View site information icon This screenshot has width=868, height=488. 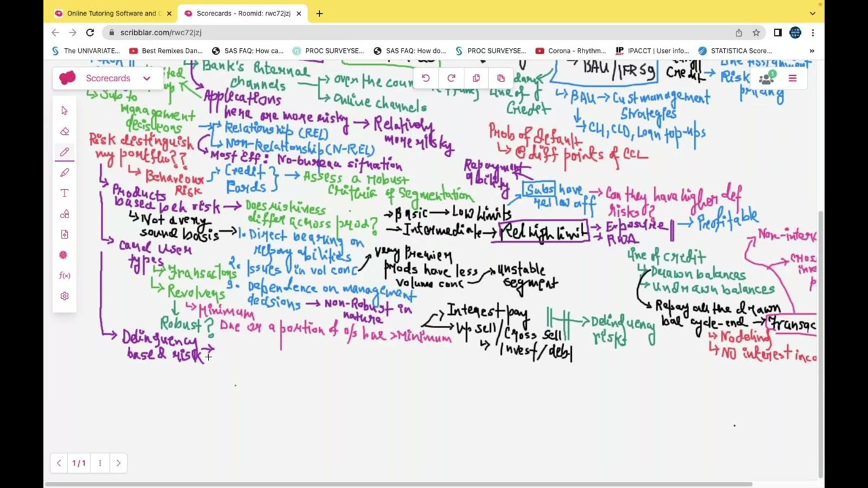click(111, 33)
